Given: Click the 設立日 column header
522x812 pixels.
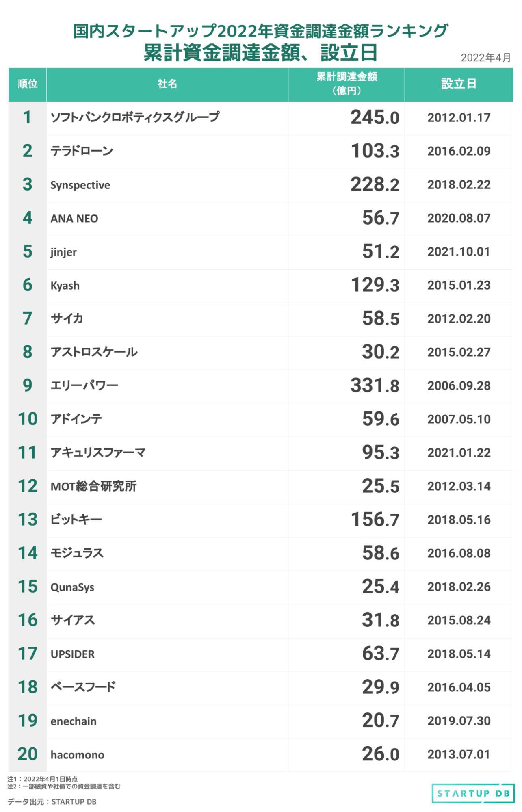Looking at the screenshot, I should tap(459, 84).
